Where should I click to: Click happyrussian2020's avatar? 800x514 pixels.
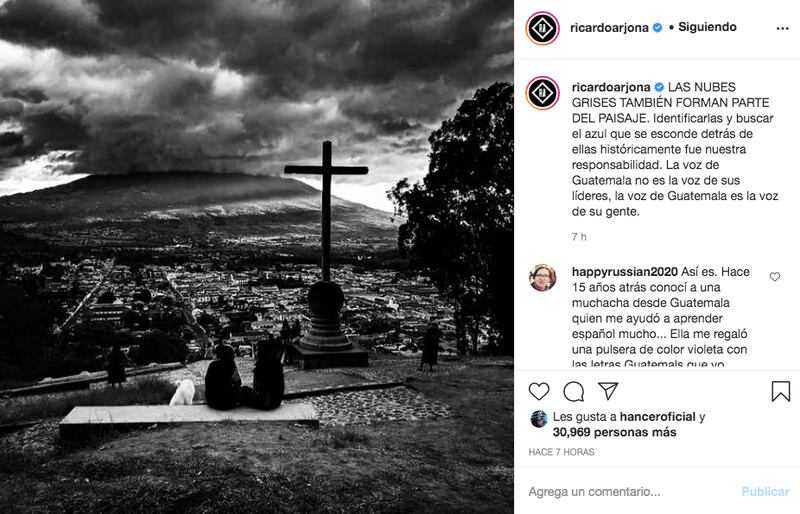(x=542, y=278)
